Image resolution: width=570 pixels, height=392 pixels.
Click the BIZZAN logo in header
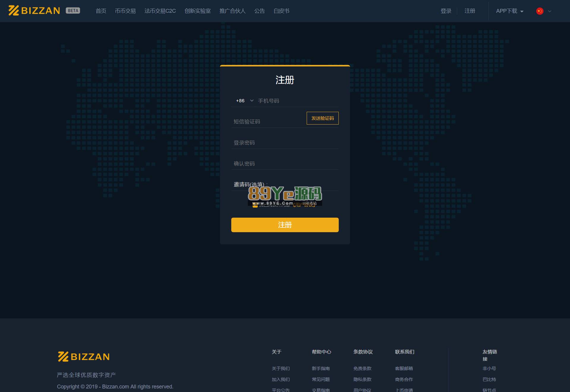tap(34, 11)
